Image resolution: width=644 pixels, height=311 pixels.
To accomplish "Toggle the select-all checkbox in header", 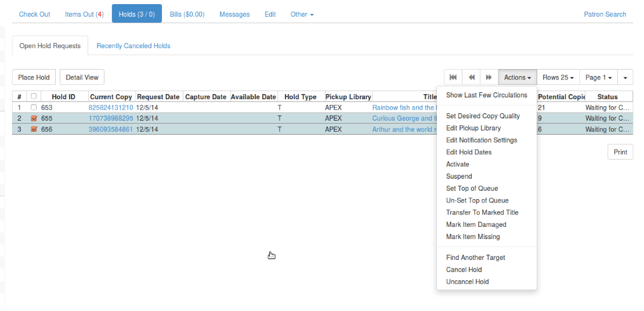I will (34, 96).
